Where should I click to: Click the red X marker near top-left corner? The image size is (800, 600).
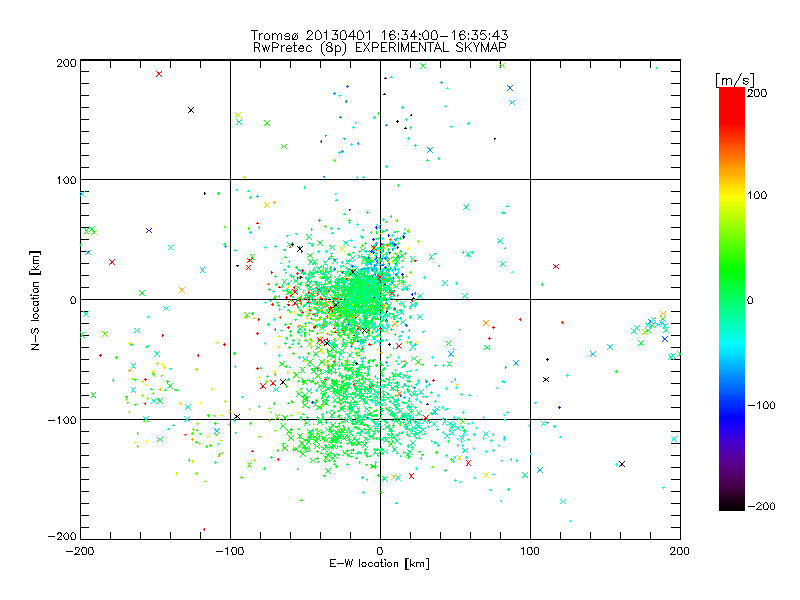tap(159, 74)
